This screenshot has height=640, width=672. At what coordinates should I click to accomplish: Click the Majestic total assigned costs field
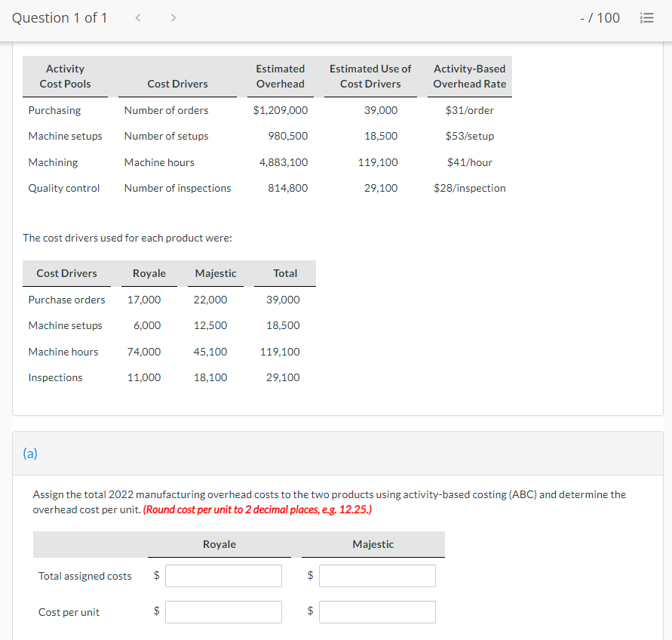pyautogui.click(x=377, y=576)
